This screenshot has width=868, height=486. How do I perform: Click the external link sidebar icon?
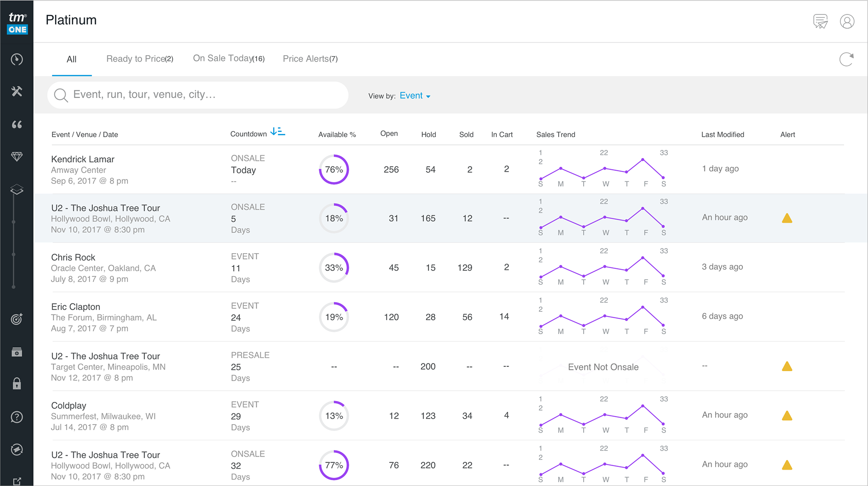click(17, 481)
